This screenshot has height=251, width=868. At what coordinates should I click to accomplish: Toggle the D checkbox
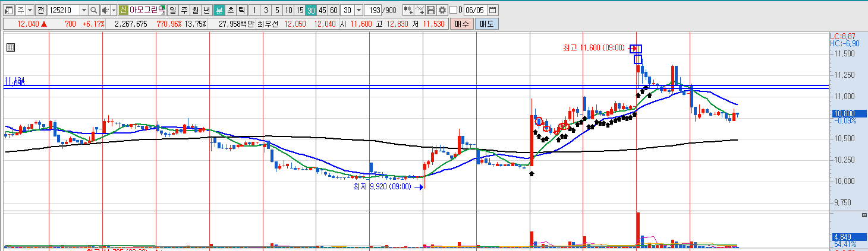[453, 10]
